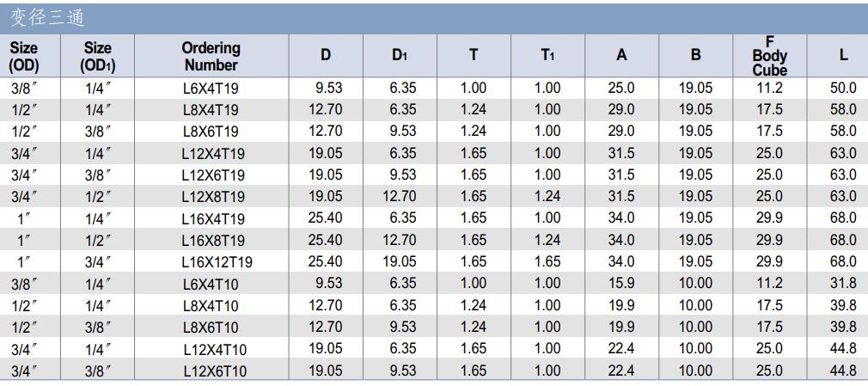Click the Size (OD1) column header

(97, 57)
